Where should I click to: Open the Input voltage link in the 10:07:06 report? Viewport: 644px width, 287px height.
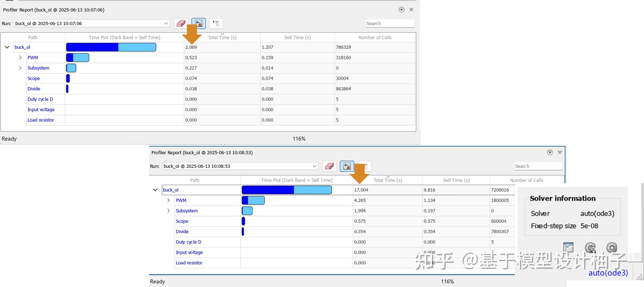[41, 110]
